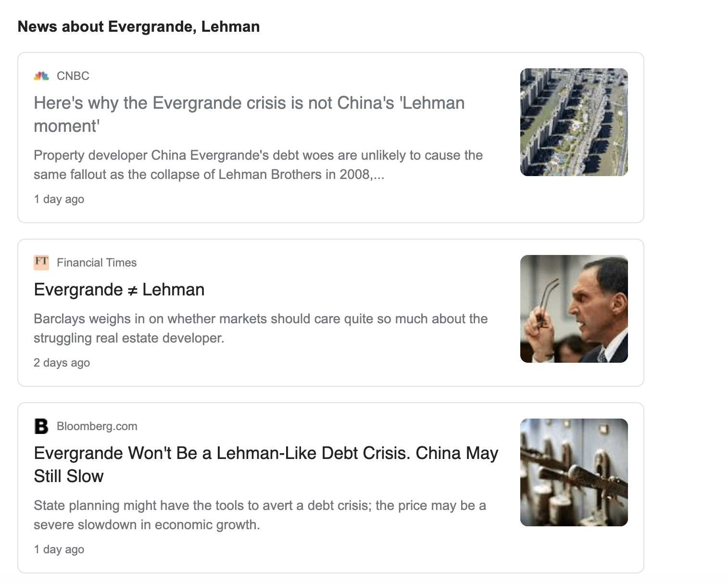Click the 'News about Evergrande, Lehman' heading

point(138,26)
